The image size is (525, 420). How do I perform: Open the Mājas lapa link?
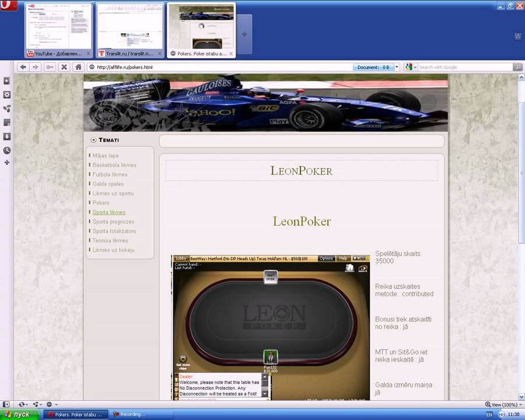106,155
